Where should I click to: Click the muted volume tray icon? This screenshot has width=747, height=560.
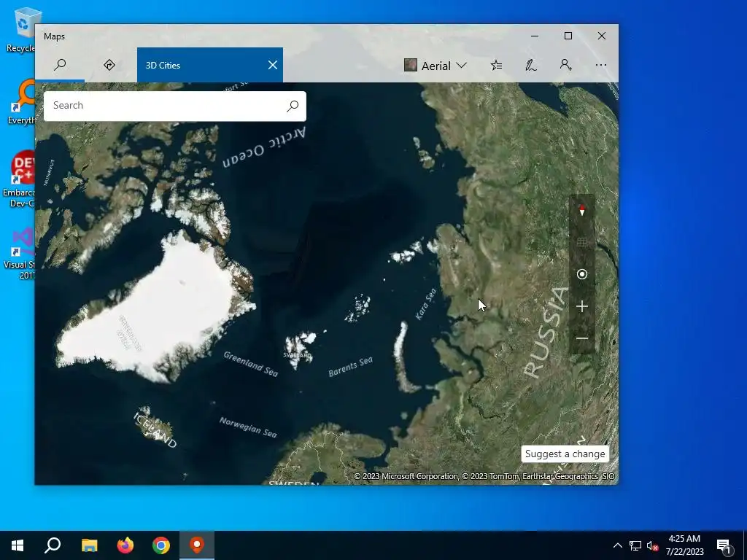pyautogui.click(x=652, y=545)
